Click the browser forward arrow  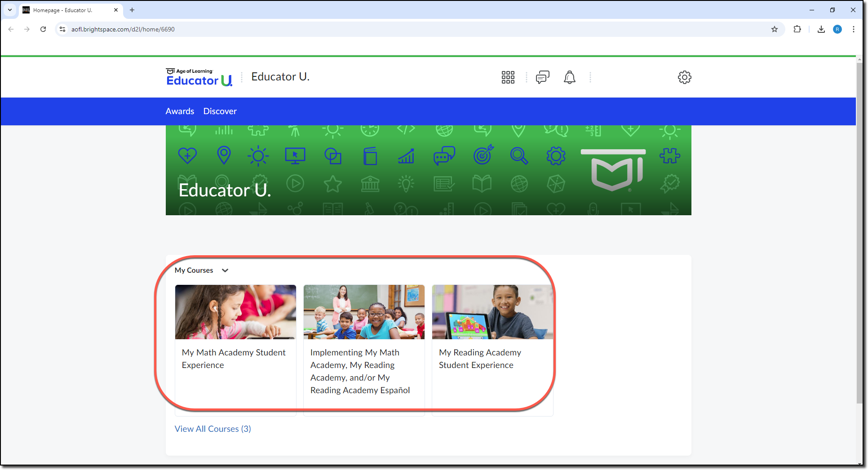[27, 29]
